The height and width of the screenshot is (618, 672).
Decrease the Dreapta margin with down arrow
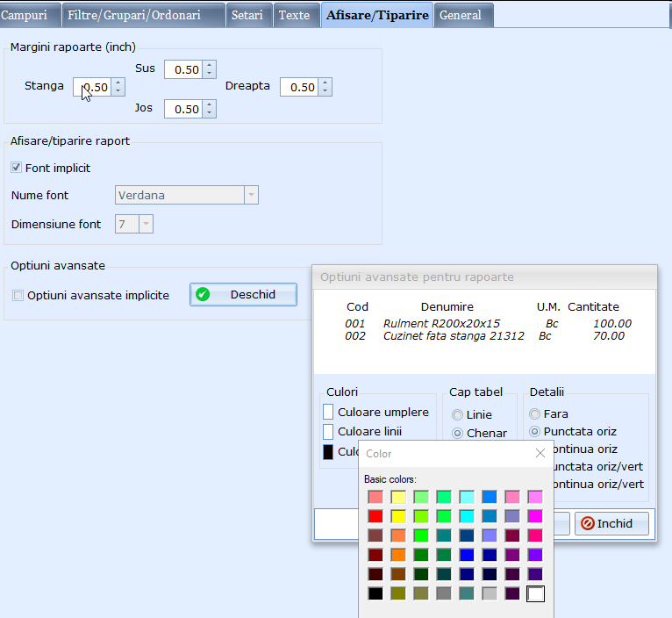325,91
